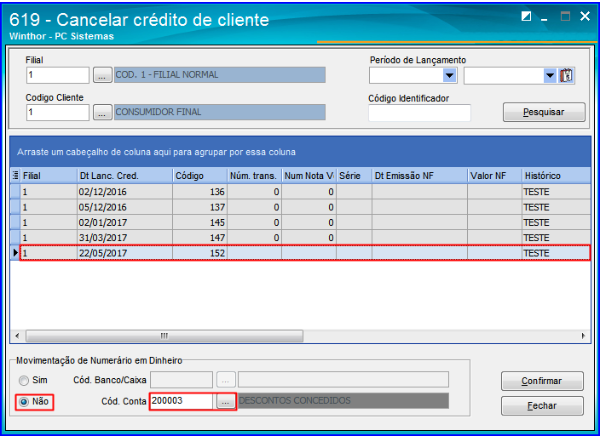Click code cell 137
Image resolution: width=602 pixels, height=436 pixels.
[200, 207]
